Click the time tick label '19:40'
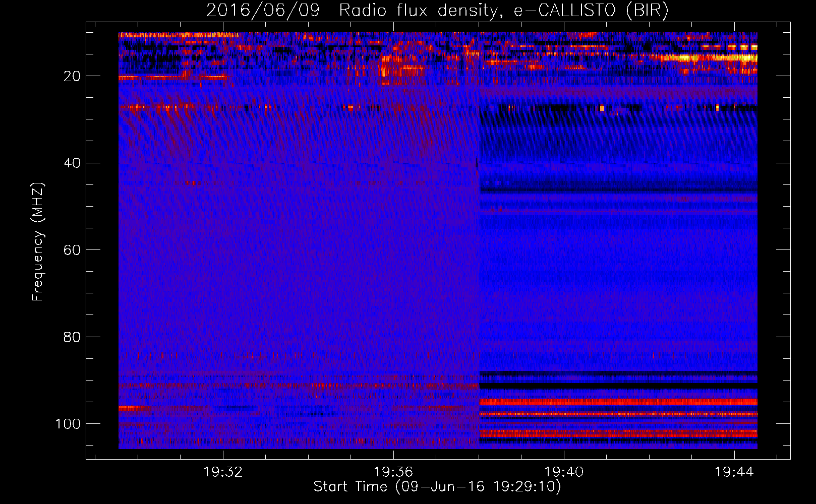The image size is (816, 504). click(564, 472)
